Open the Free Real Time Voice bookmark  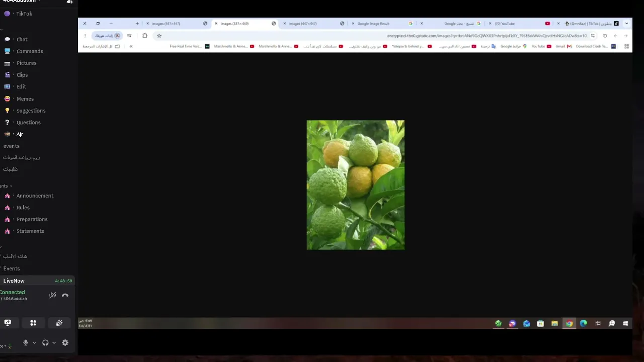190,46
